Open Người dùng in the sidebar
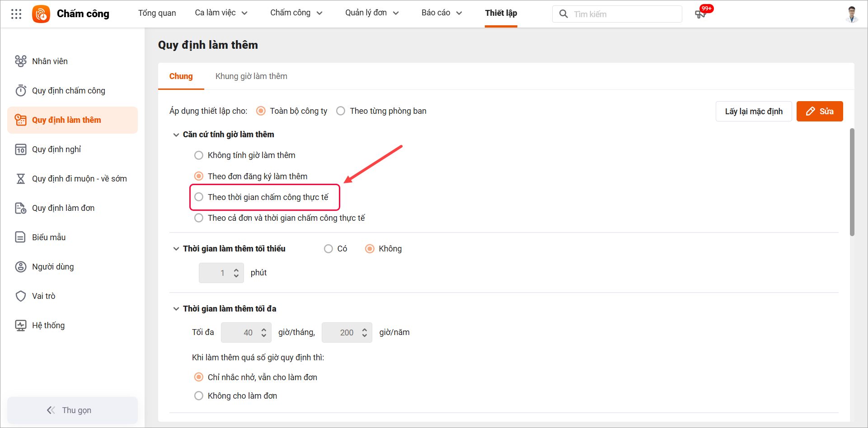Image resolution: width=868 pixels, height=428 pixels. point(72,266)
